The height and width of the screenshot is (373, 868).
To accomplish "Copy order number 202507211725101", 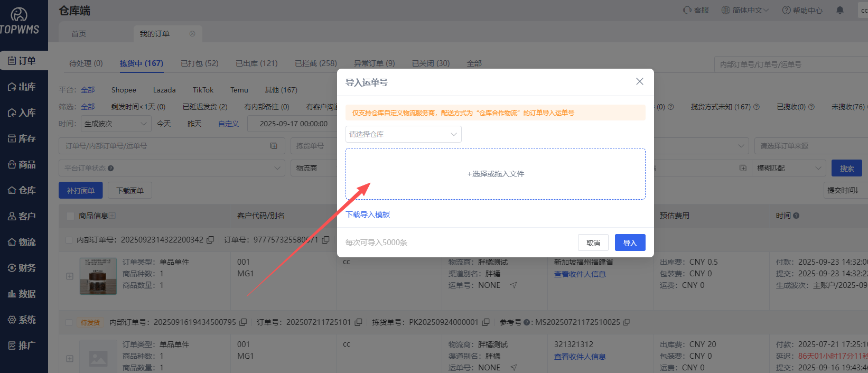I will (x=358, y=322).
